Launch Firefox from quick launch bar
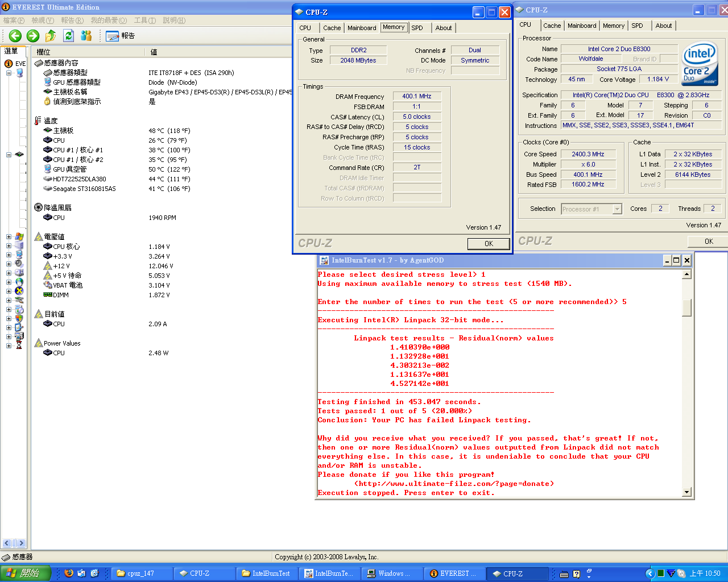The width and height of the screenshot is (728, 582). [69, 573]
